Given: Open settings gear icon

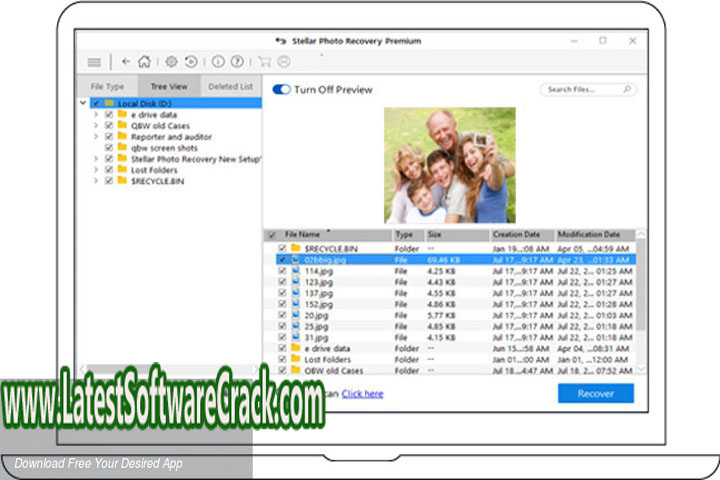Looking at the screenshot, I should pos(171,62).
